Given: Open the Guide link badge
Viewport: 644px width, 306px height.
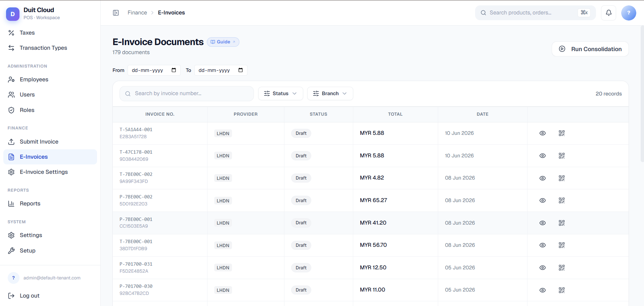Looking at the screenshot, I should [223, 42].
